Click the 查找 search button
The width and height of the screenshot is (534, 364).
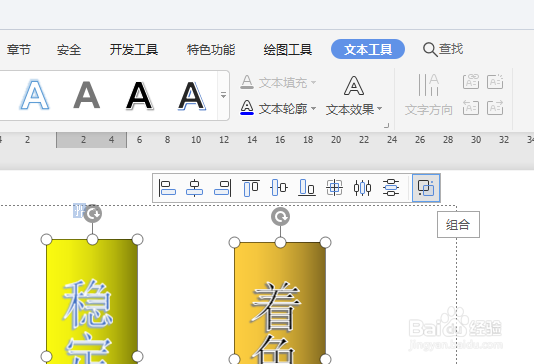443,49
